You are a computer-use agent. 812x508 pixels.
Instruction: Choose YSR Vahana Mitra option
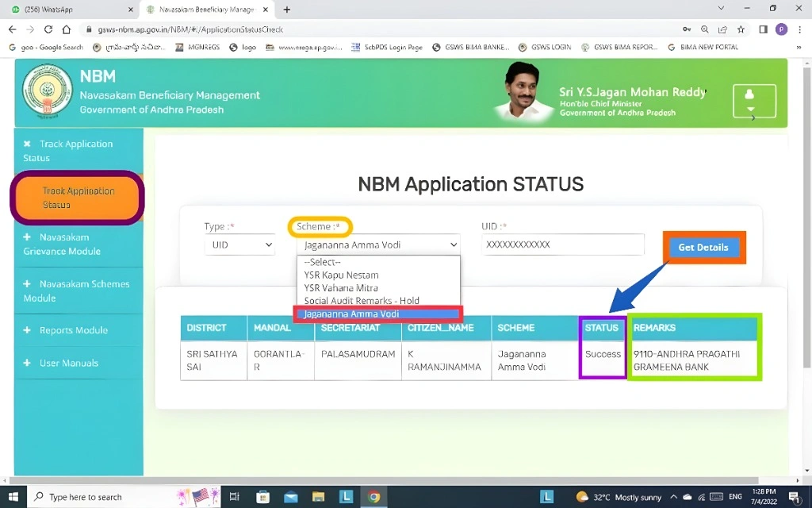point(378,287)
